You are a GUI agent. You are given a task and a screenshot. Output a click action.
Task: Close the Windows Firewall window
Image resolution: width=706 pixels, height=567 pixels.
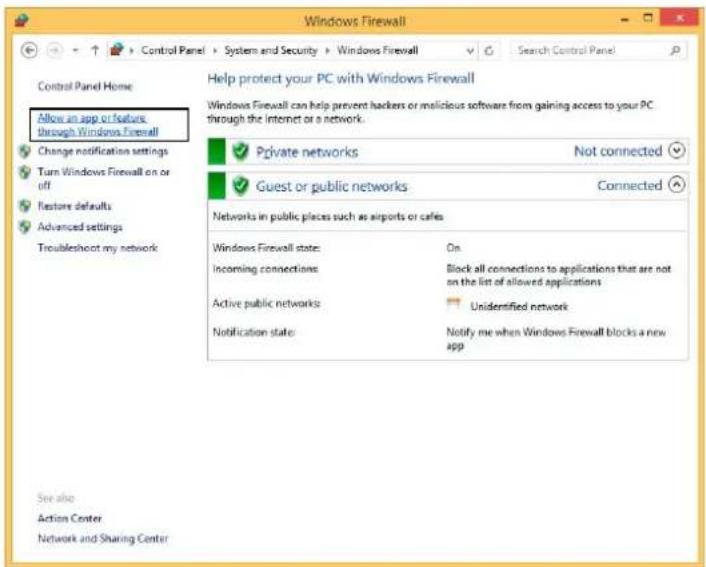click(x=679, y=18)
